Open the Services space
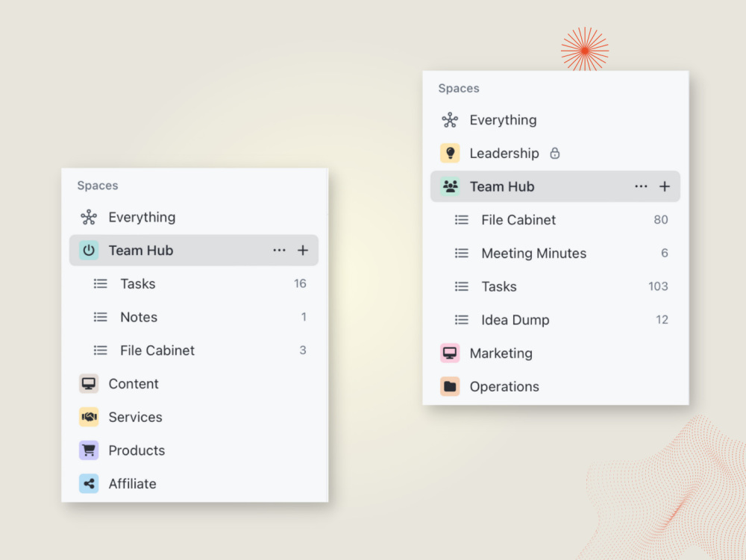 coord(136,417)
